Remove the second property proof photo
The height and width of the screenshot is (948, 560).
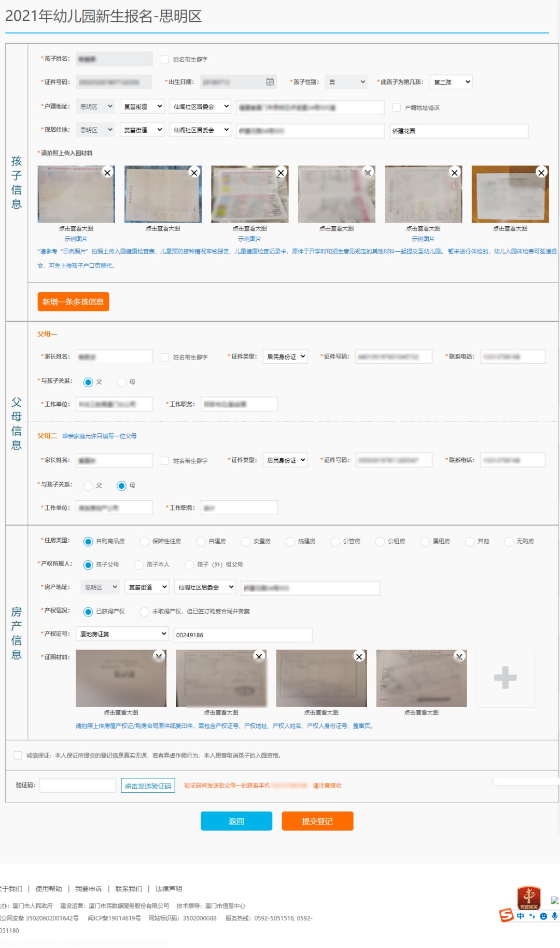[259, 656]
